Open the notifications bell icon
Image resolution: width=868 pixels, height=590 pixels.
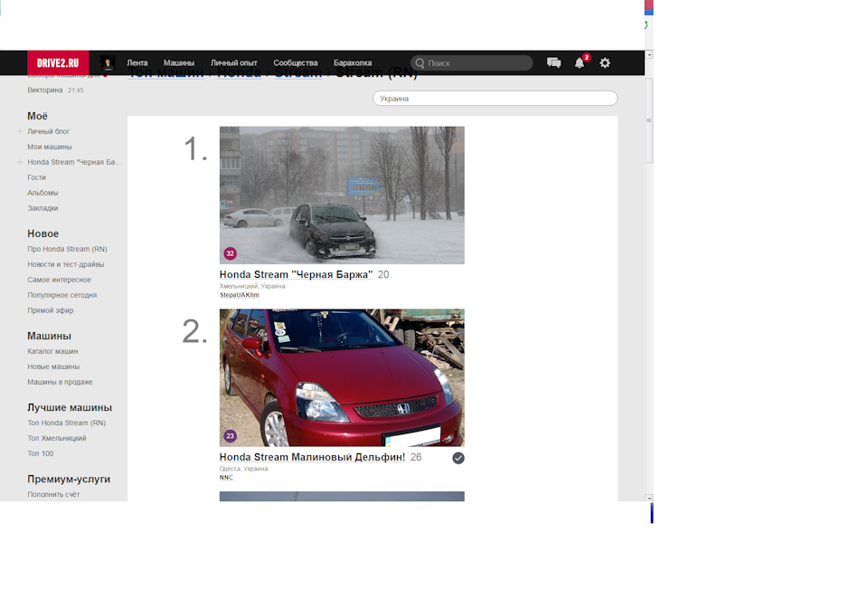(x=579, y=62)
